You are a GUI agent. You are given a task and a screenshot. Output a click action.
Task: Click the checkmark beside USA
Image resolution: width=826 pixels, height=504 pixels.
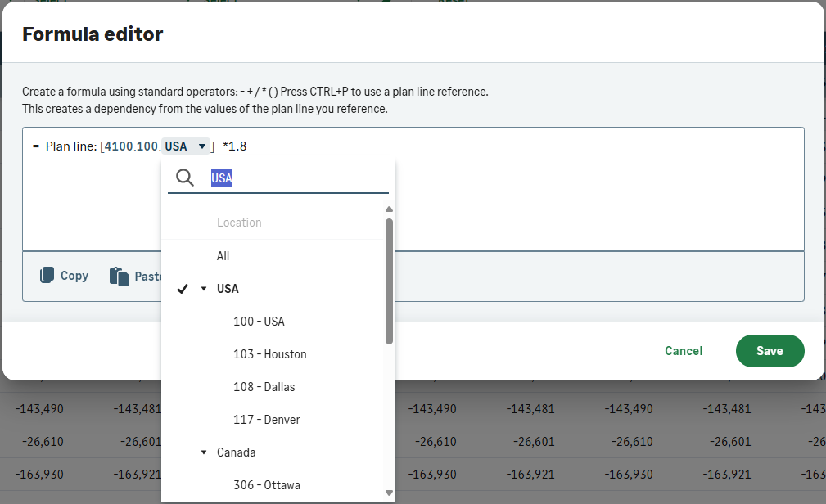[x=183, y=289]
